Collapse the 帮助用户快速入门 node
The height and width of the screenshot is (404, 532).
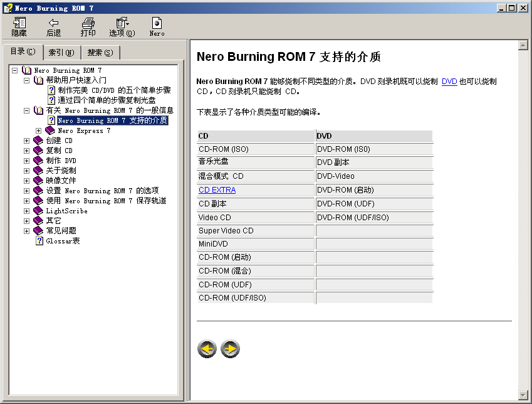point(26,80)
